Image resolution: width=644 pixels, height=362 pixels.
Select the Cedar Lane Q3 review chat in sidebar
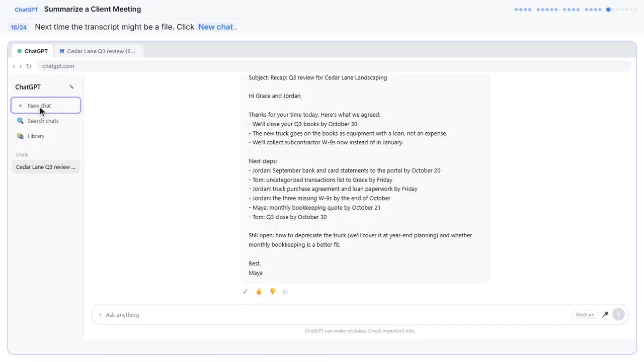tap(46, 167)
